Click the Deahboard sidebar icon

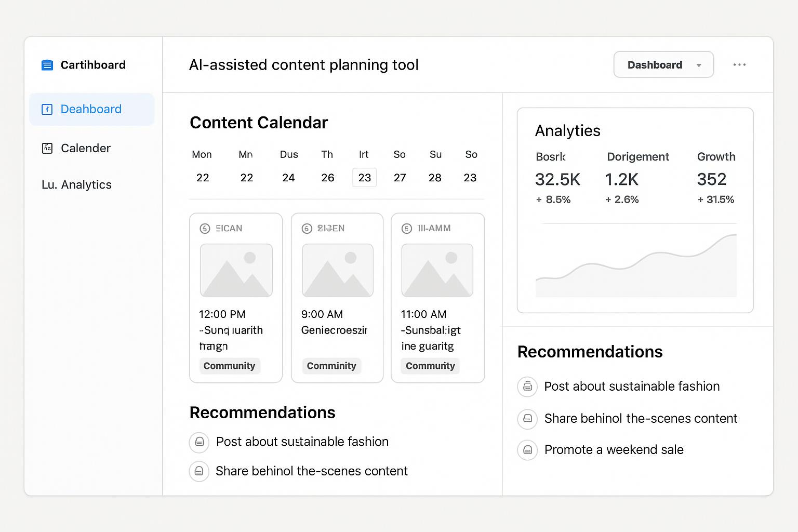coord(47,109)
